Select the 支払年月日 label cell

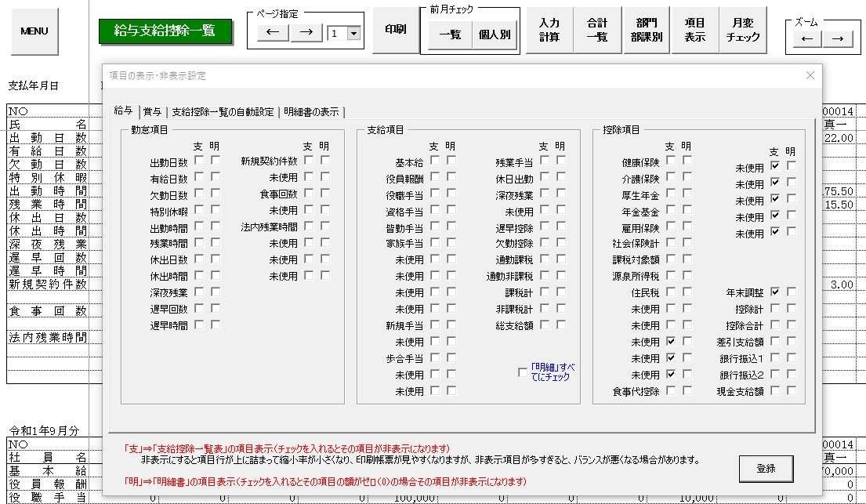click(33, 85)
